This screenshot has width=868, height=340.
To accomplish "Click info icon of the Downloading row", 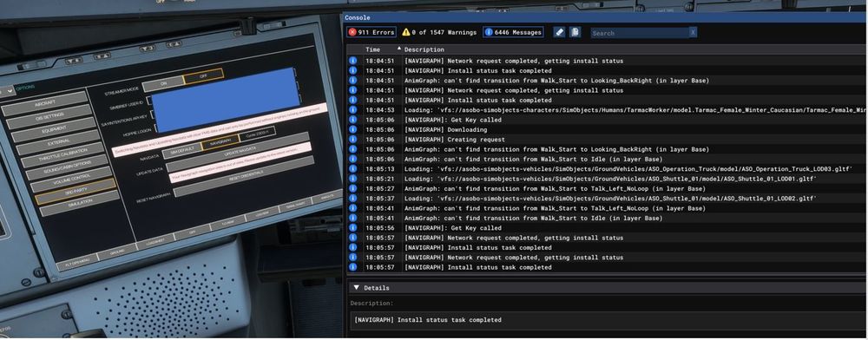I will (x=352, y=130).
